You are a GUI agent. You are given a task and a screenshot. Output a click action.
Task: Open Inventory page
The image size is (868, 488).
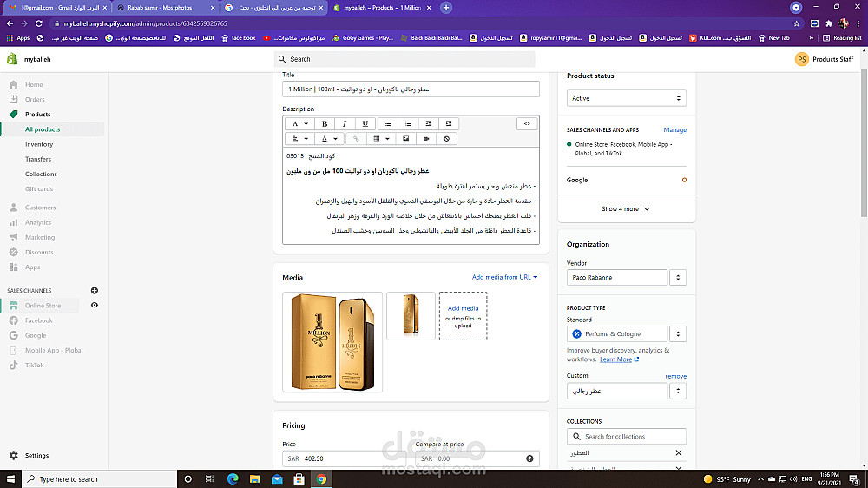coord(39,144)
